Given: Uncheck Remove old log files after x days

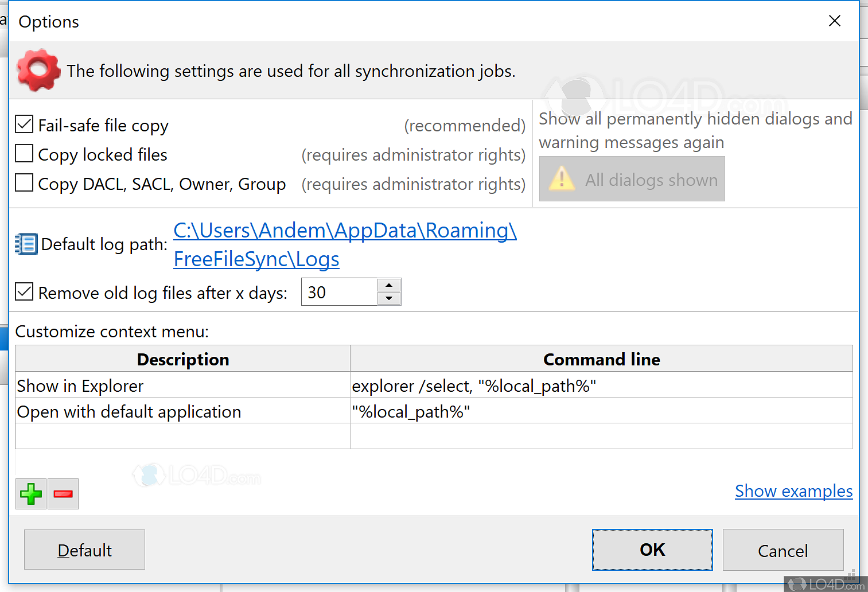Looking at the screenshot, I should tap(24, 292).
